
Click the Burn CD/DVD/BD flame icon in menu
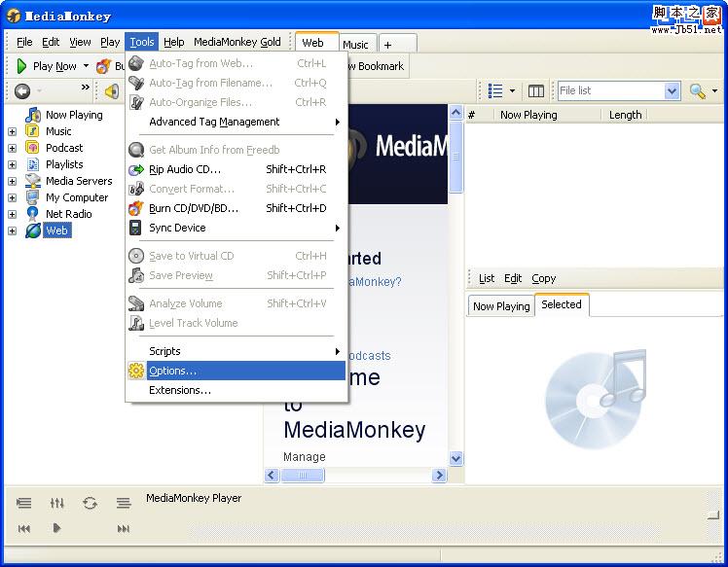pos(136,208)
